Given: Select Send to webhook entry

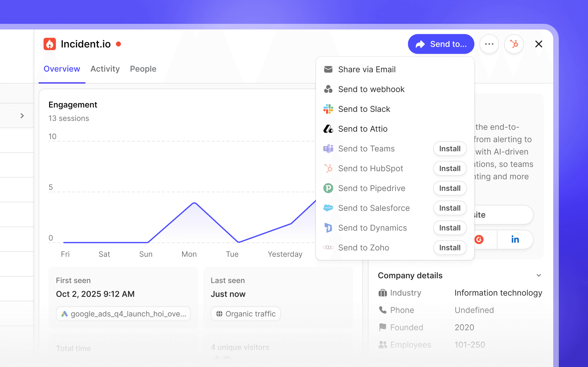Looking at the screenshot, I should pos(371,89).
